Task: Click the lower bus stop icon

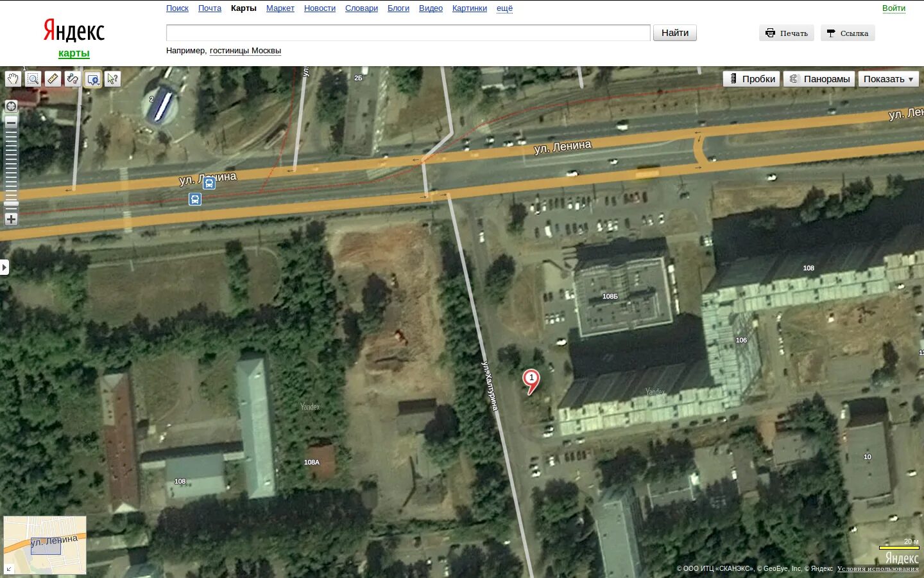Action: pos(195,200)
